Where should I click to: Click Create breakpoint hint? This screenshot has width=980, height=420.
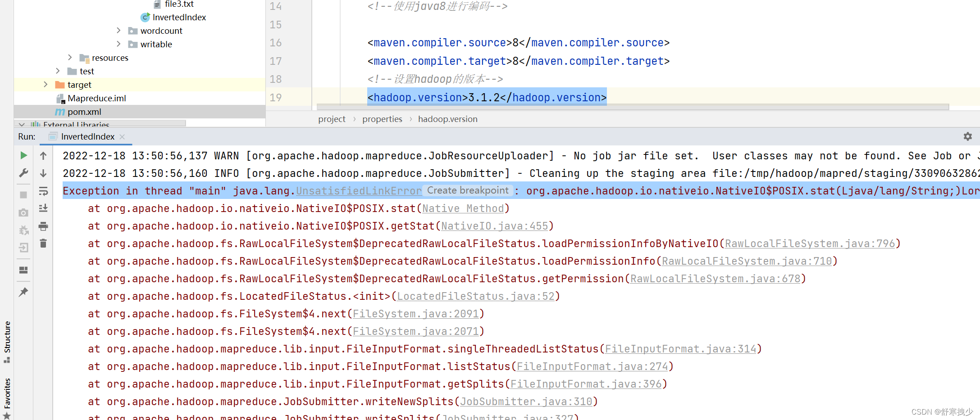[468, 190]
